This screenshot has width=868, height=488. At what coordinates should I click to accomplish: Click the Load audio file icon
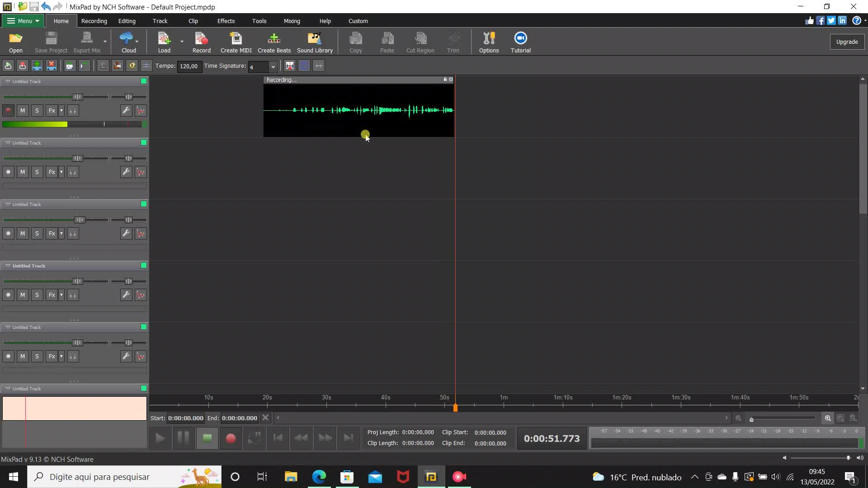164,42
